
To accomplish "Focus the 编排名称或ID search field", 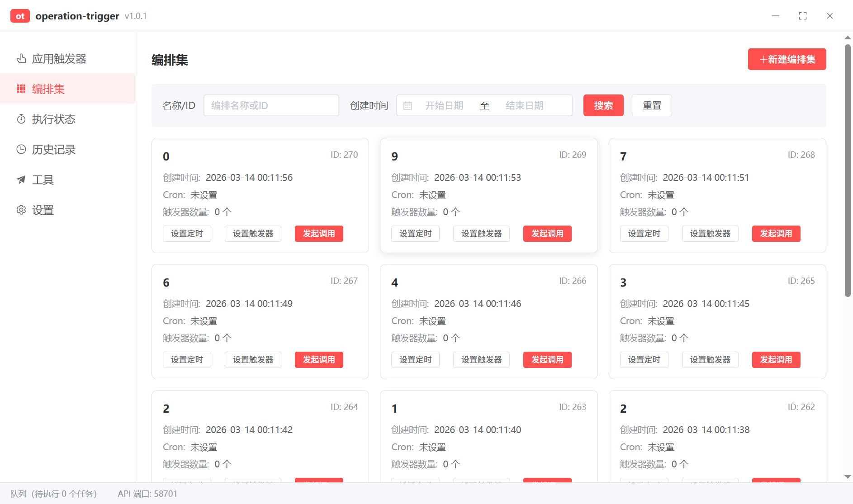I will [271, 106].
